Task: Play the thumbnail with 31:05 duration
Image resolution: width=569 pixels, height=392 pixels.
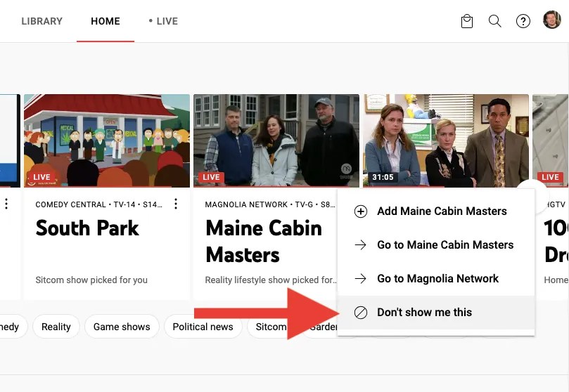Action: tap(446, 141)
